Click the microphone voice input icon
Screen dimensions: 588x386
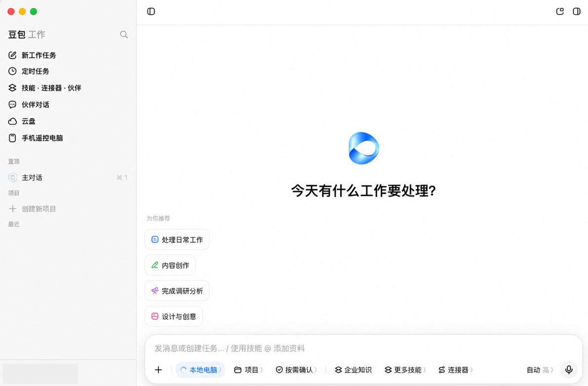[x=569, y=370]
